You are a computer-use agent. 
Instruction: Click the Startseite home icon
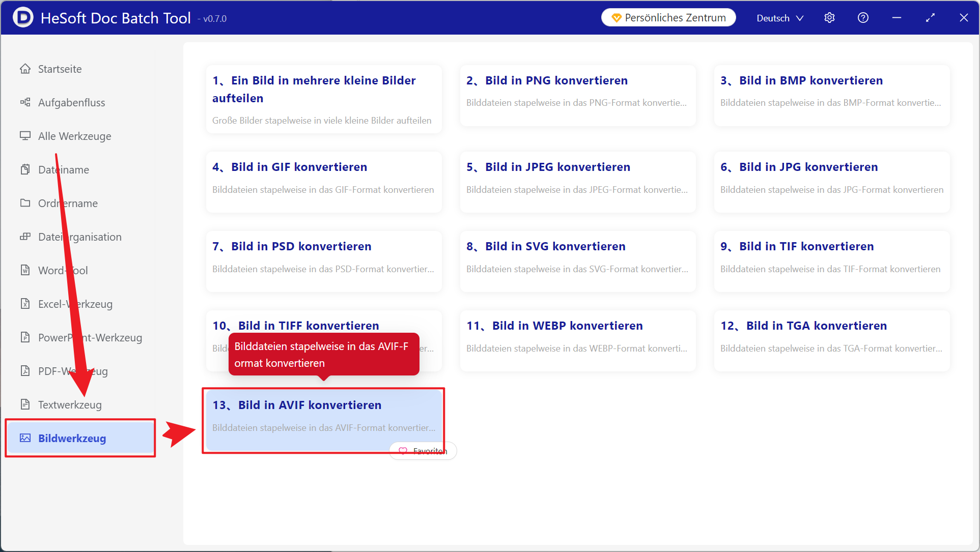[x=25, y=69]
